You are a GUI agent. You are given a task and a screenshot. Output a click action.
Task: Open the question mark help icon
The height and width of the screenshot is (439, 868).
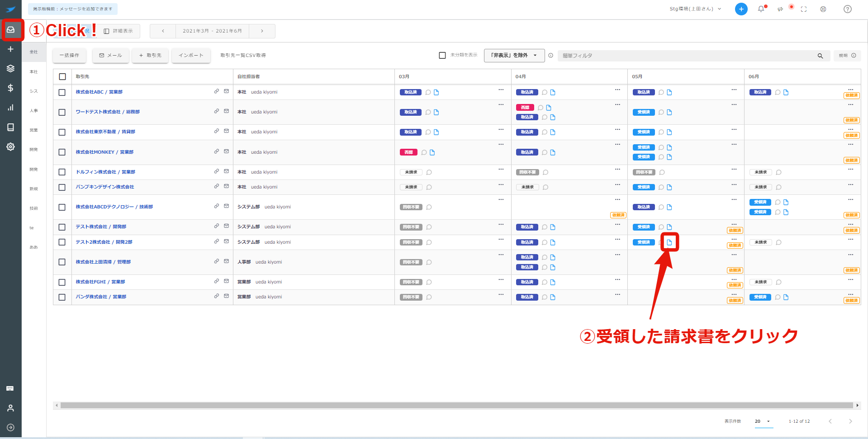pyautogui.click(x=848, y=9)
